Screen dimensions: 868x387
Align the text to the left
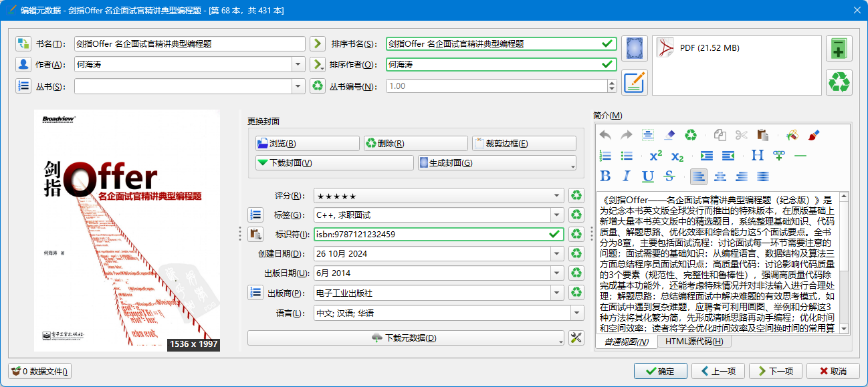click(x=699, y=176)
